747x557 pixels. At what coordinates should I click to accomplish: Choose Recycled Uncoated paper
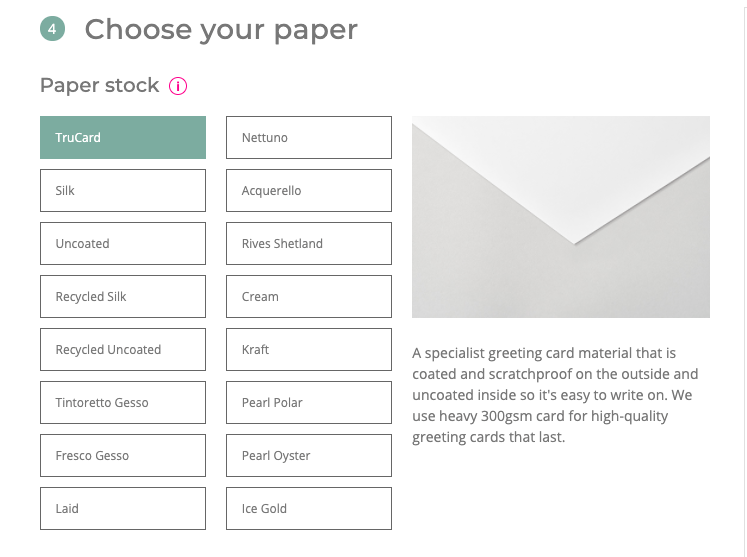click(x=123, y=349)
